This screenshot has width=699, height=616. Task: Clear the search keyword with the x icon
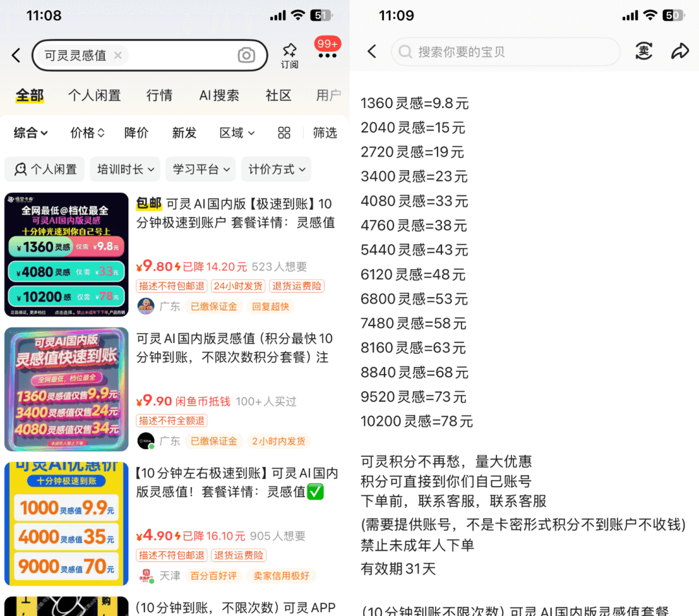pyautogui.click(x=118, y=56)
